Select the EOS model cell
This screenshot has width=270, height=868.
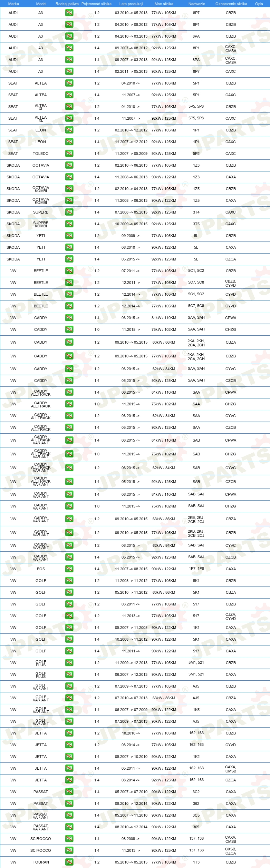click(x=41, y=569)
